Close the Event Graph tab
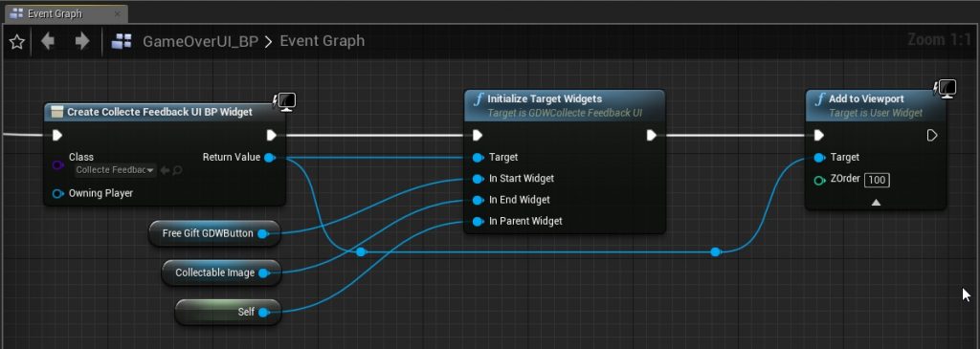The image size is (980, 349). click(117, 13)
